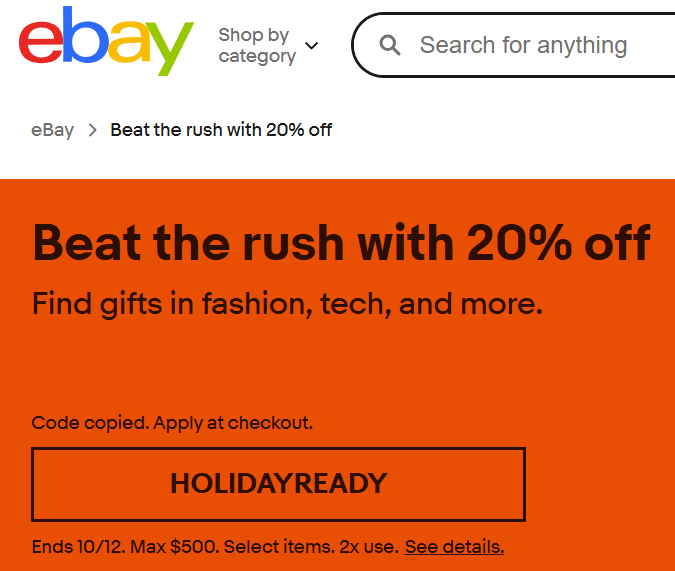Image resolution: width=675 pixels, height=571 pixels.
Task: Click the large banner headline text
Action: 341,242
